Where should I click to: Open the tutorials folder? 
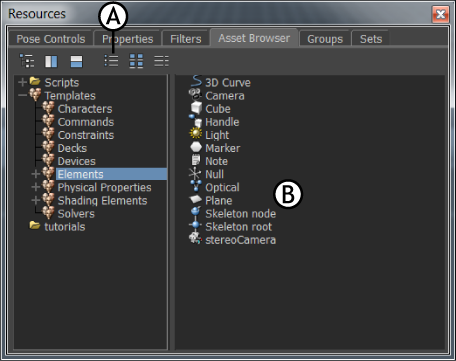click(65, 227)
